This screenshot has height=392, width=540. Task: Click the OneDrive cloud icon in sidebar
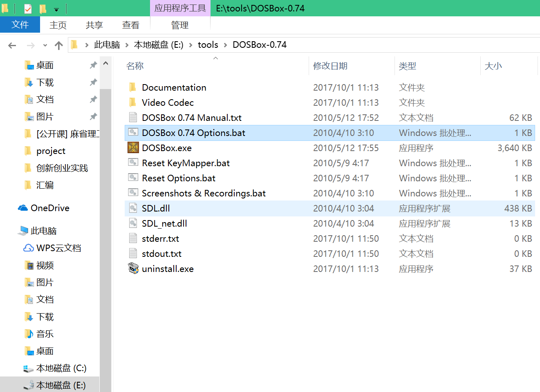(x=23, y=208)
